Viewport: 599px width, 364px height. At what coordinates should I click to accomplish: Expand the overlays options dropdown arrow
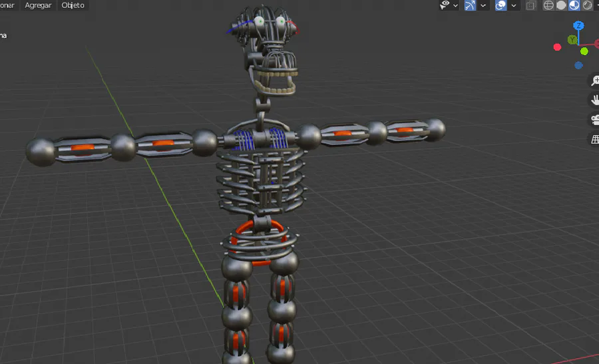pos(514,5)
